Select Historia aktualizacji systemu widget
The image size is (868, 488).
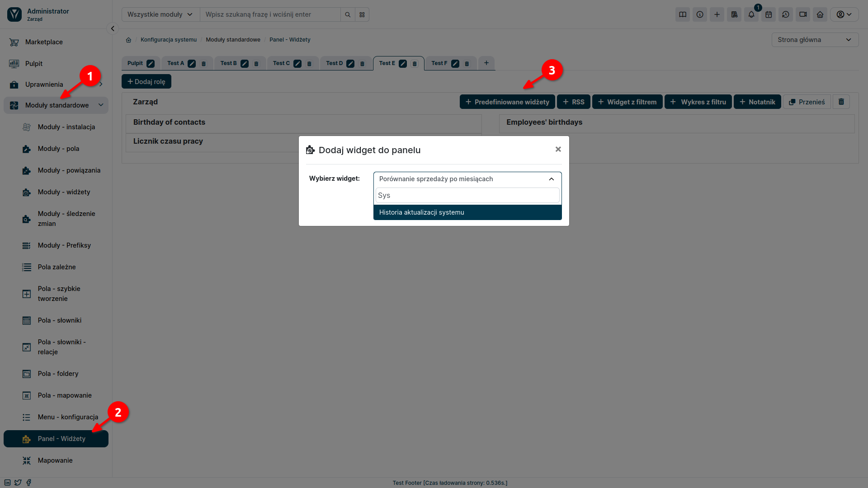[467, 212]
